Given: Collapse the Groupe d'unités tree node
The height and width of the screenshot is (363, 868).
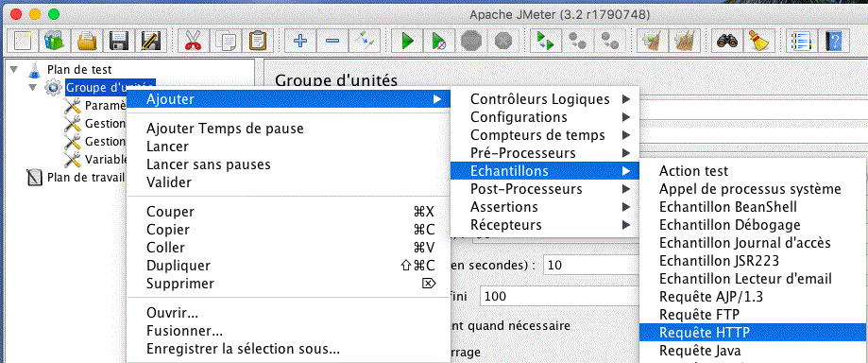Looking at the screenshot, I should pos(33,88).
